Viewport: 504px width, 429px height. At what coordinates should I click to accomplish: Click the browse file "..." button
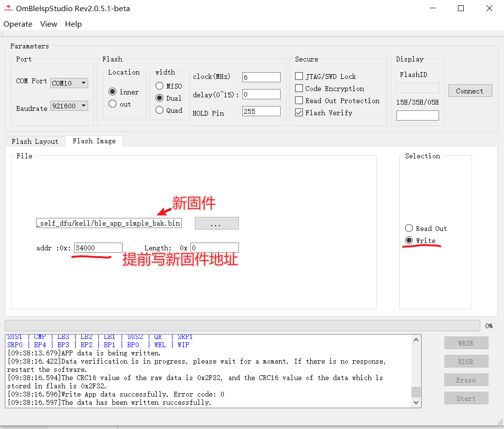pyautogui.click(x=216, y=223)
